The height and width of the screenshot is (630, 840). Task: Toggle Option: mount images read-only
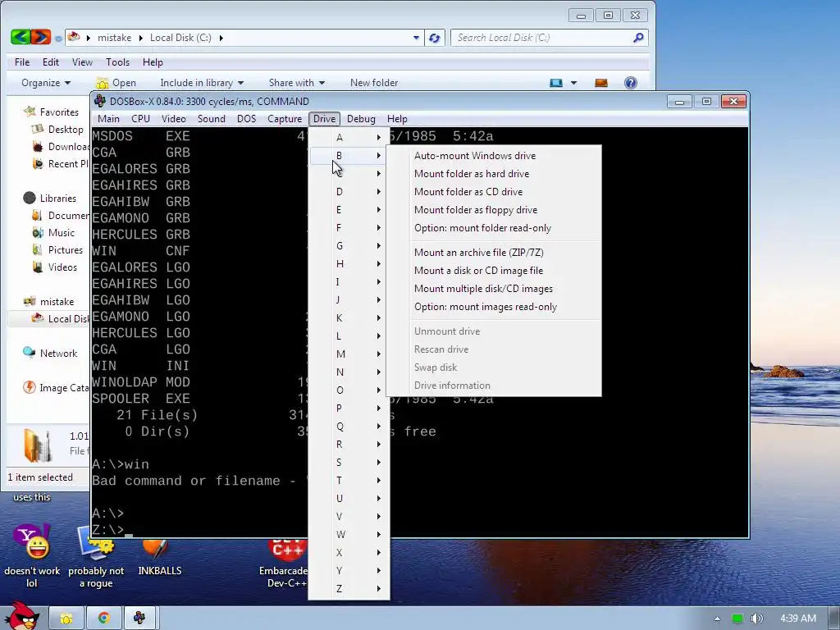pyautogui.click(x=493, y=307)
